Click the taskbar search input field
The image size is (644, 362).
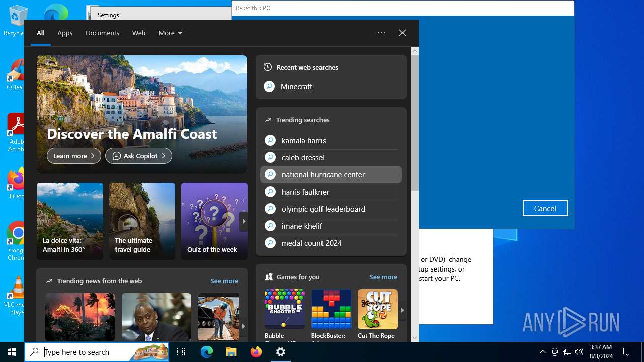coord(98,352)
